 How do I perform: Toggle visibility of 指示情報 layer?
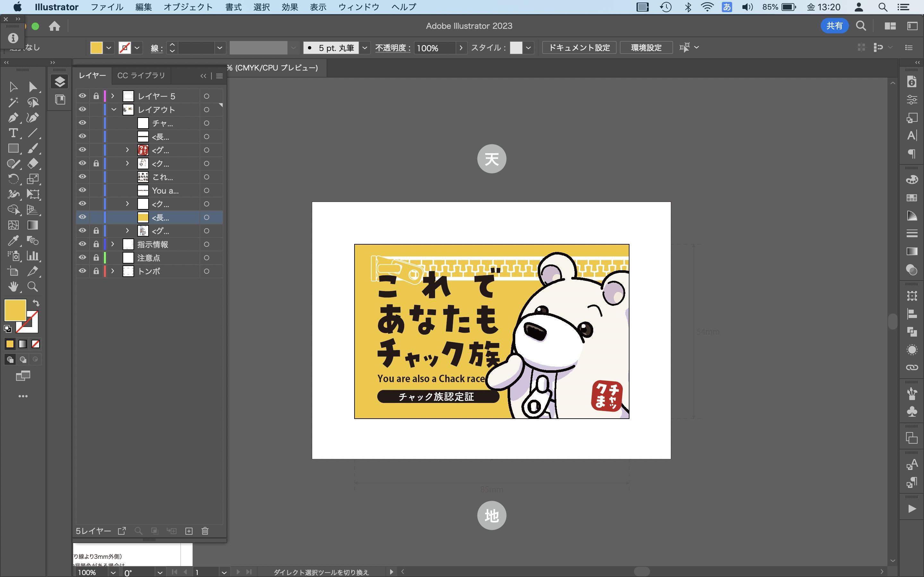point(82,244)
